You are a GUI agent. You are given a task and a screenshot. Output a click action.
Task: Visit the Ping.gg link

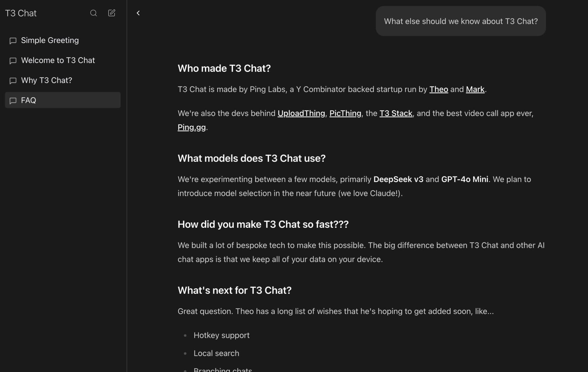coord(192,127)
